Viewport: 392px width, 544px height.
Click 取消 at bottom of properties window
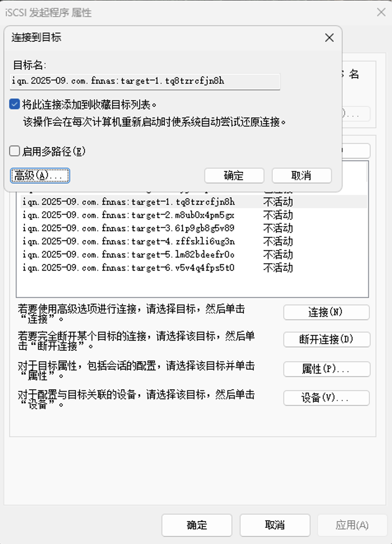point(275,525)
